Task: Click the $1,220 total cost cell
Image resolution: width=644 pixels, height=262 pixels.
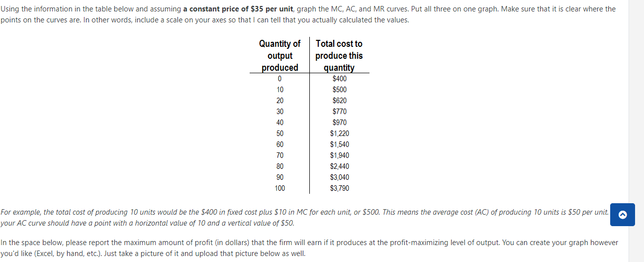Action: [340, 133]
